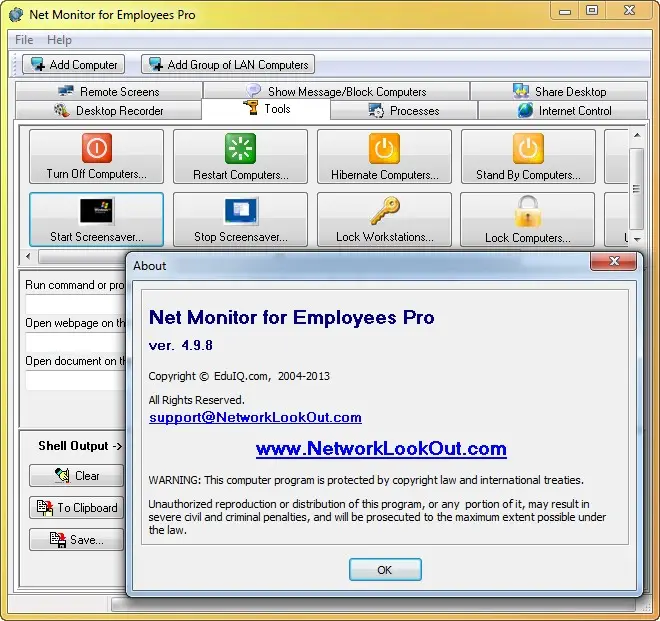Viewport: 660px width, 621px height.
Task: Click the Stop Screensaver icon
Action: pyautogui.click(x=241, y=211)
